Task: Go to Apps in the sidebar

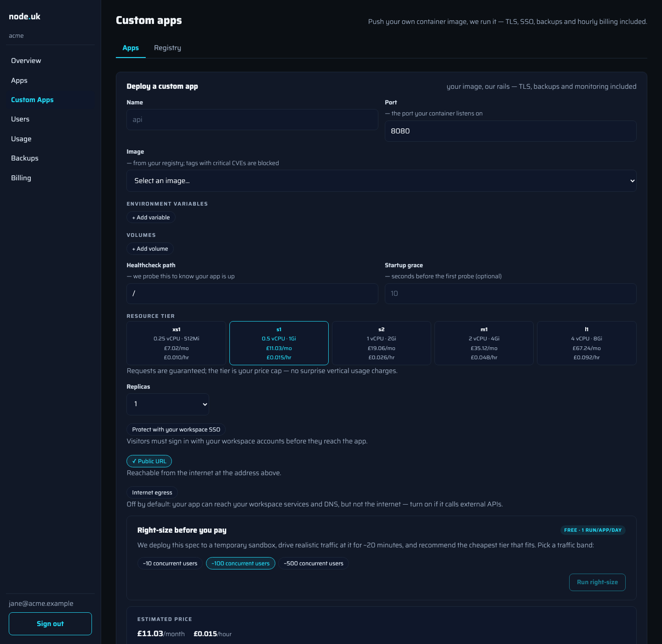Action: 50,80
